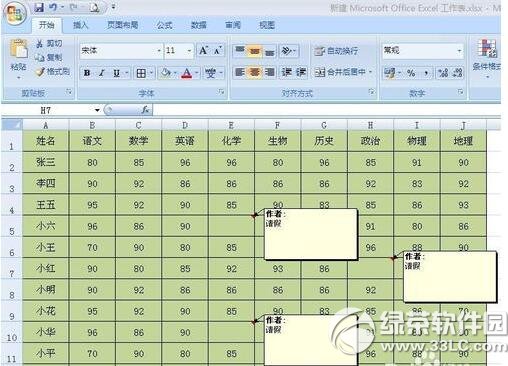The image size is (508, 366).
Task: Expand the Name Box dropdown arrow
Action: tap(97, 110)
